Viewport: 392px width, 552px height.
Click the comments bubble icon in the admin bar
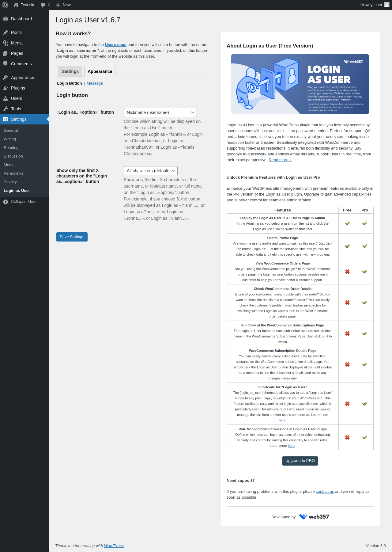coord(43,5)
